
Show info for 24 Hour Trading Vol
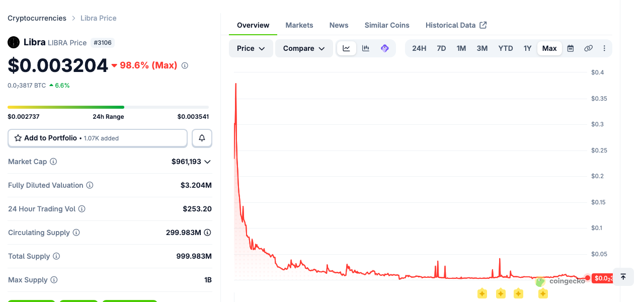82,209
